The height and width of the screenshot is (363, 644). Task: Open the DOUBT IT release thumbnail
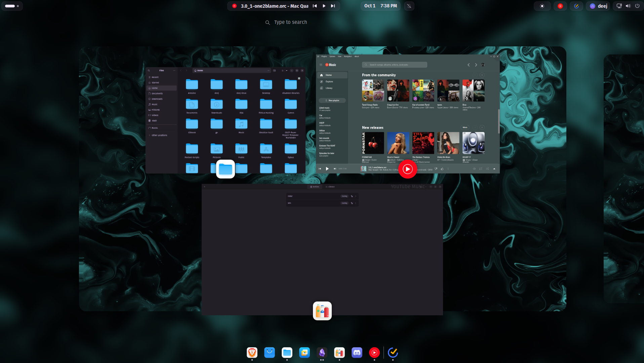coord(474,143)
